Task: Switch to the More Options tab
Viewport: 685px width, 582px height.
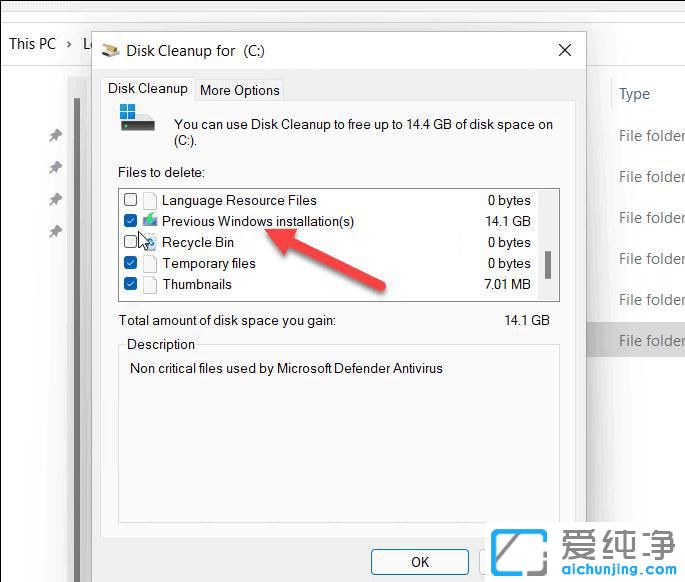Action: 239,90
